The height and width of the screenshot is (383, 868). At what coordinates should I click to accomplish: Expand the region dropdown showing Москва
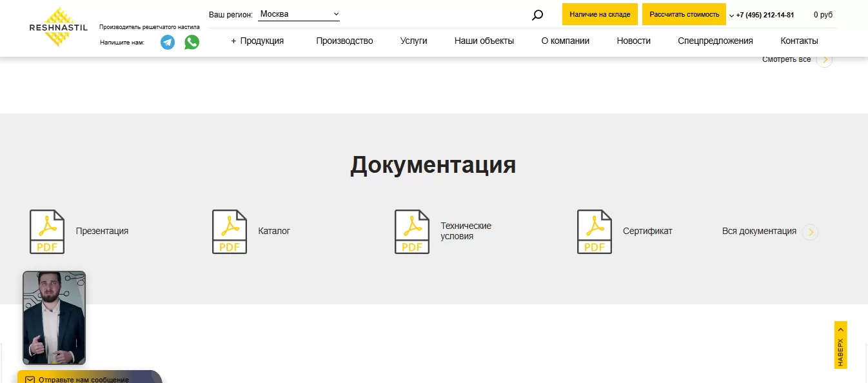(299, 14)
